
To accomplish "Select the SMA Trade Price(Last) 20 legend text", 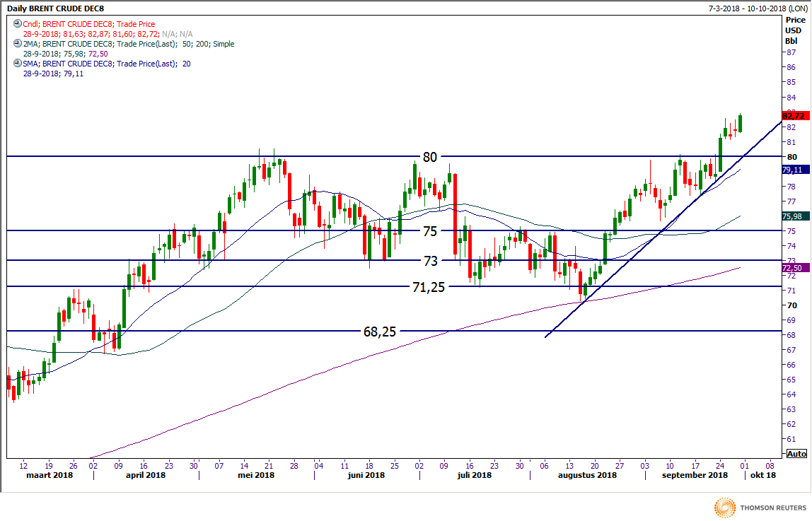I will coord(106,64).
